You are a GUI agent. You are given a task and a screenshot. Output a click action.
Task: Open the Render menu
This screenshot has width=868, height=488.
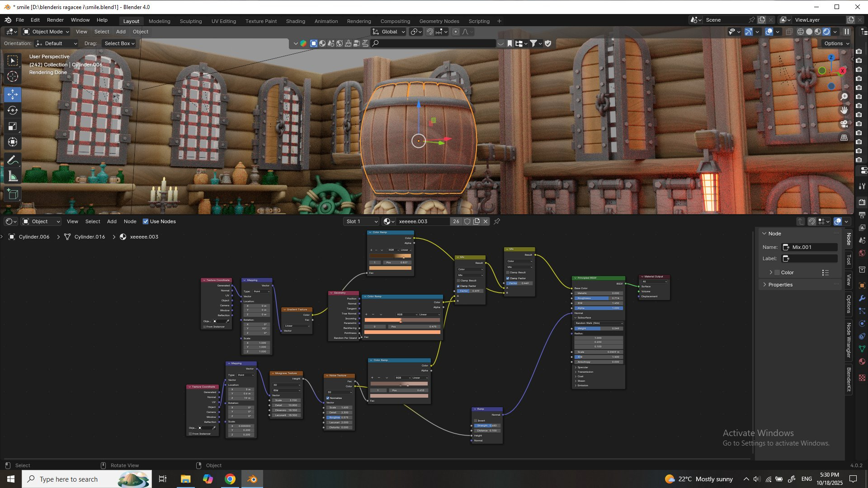coord(55,20)
